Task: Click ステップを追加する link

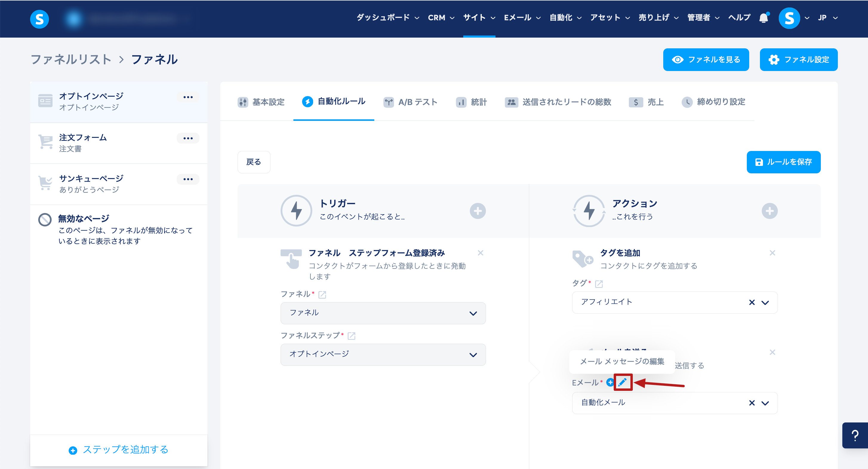Action: tap(118, 450)
